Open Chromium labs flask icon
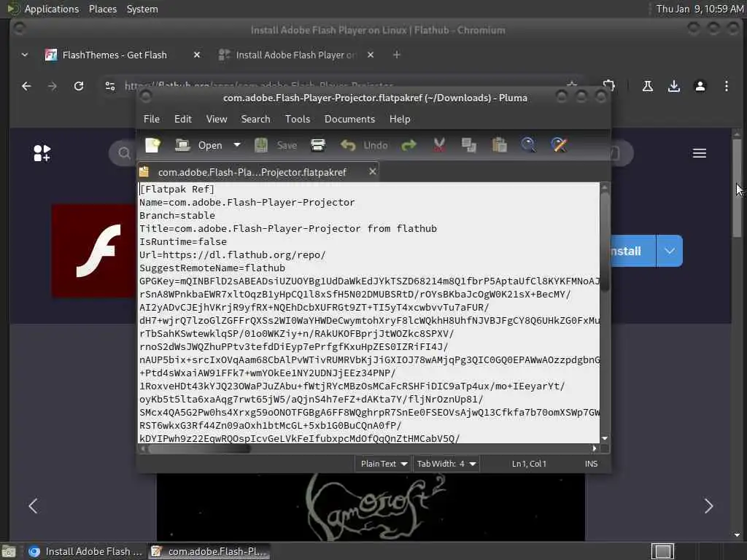Image resolution: width=747 pixels, height=560 pixels. pyautogui.click(x=648, y=86)
